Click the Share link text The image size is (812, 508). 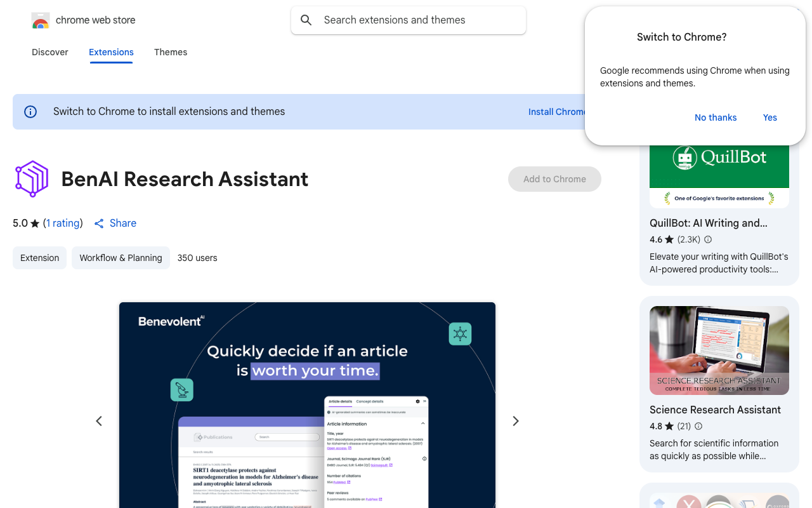point(123,224)
